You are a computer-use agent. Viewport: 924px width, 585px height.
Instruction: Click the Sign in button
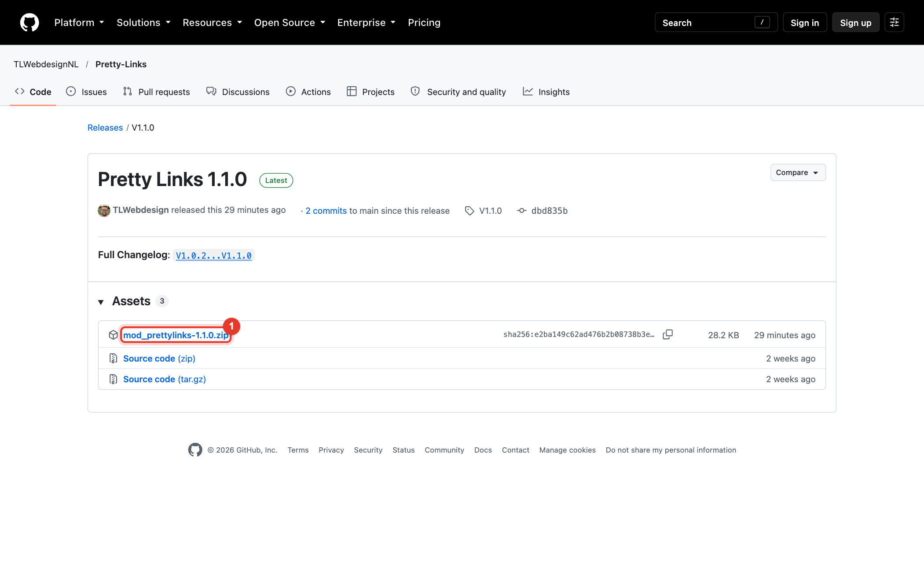(x=805, y=22)
